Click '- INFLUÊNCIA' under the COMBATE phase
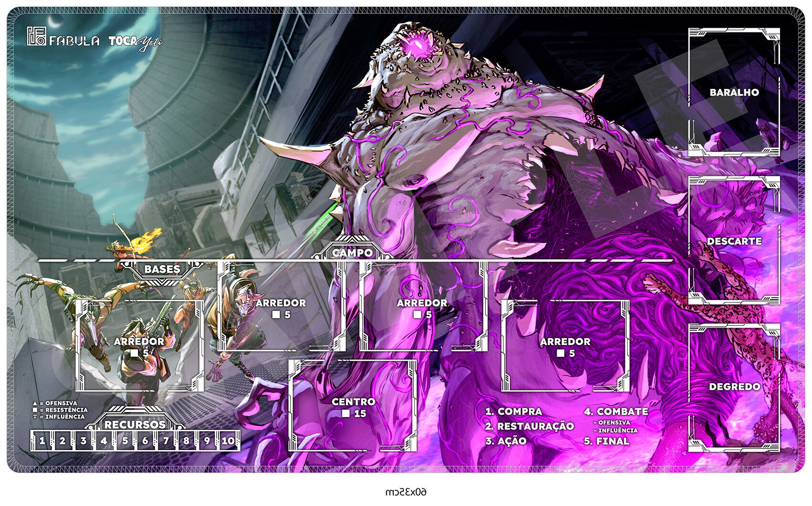This screenshot has height=506, width=812. [x=616, y=431]
